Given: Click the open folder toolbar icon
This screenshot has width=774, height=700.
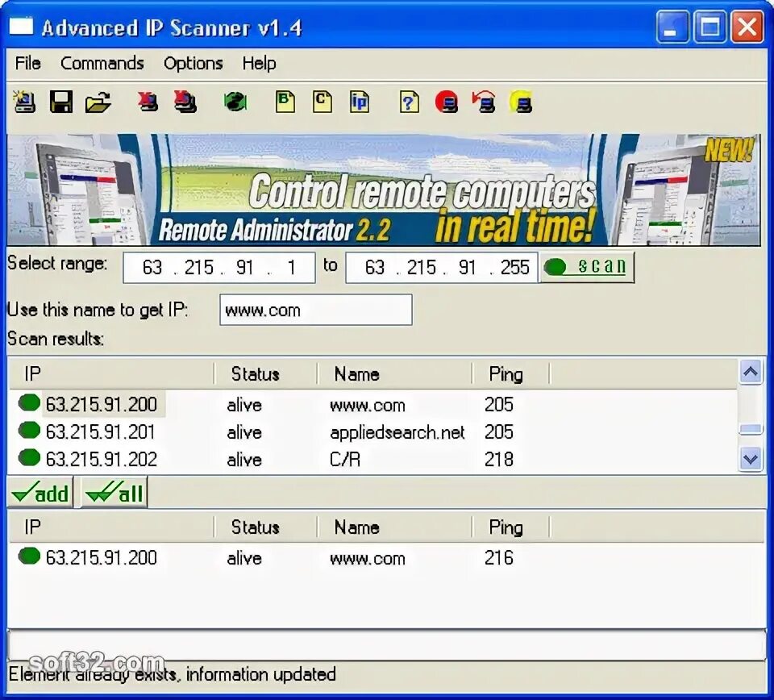Looking at the screenshot, I should (x=98, y=102).
